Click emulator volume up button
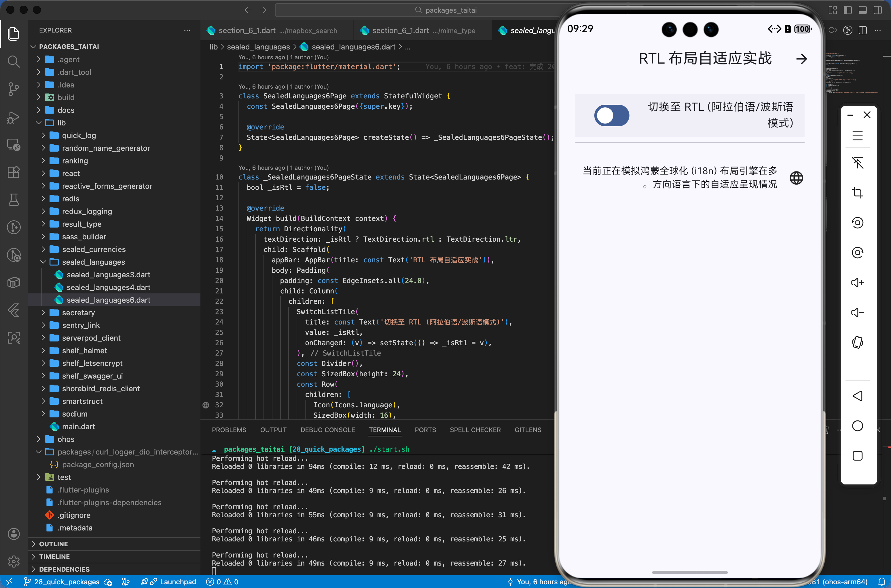 point(857,282)
